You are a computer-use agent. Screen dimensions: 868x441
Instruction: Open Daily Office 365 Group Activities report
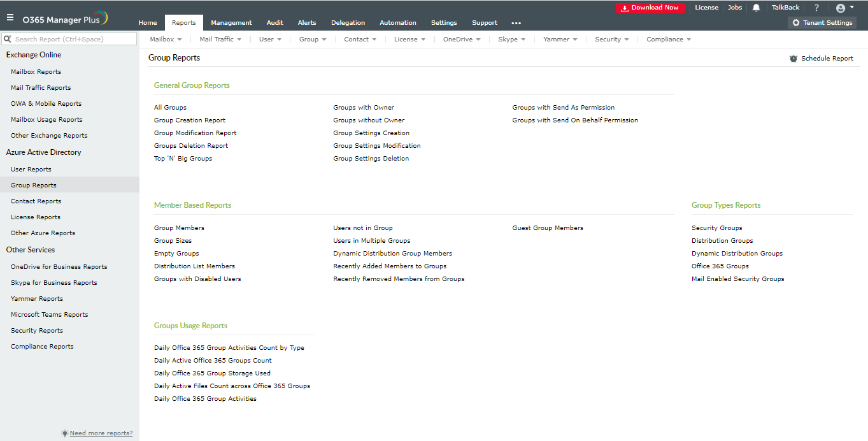pyautogui.click(x=205, y=399)
